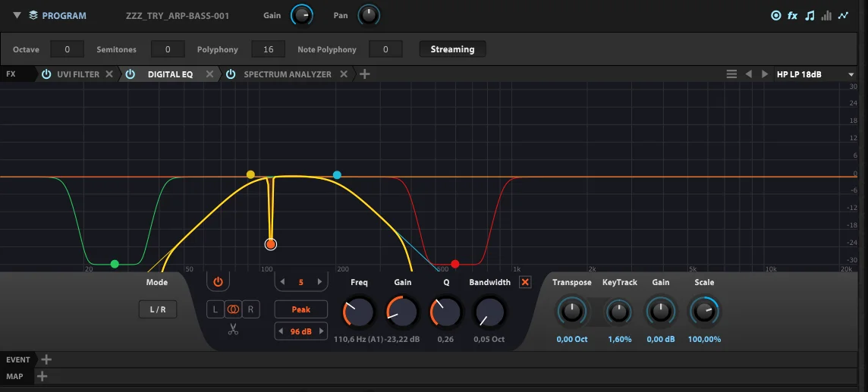Select the stereo linked-circles channel button

click(233, 309)
